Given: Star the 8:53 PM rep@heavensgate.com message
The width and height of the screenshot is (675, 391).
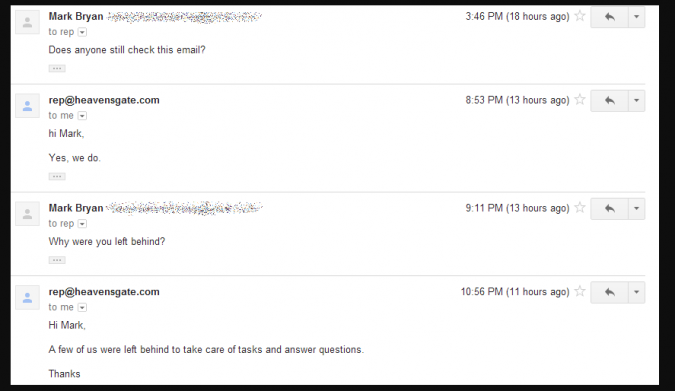Looking at the screenshot, I should click(580, 100).
